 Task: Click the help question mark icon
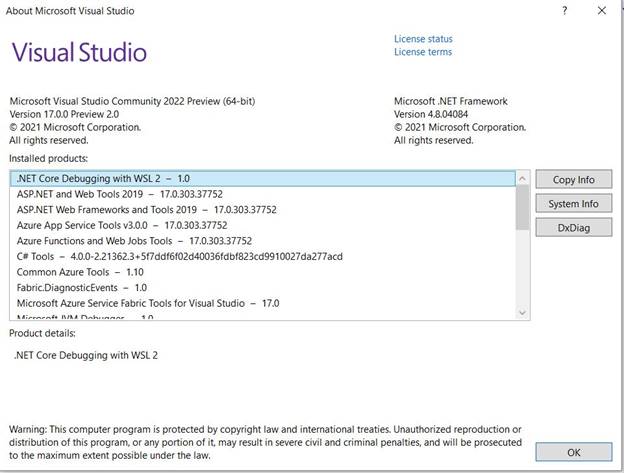[x=564, y=11]
